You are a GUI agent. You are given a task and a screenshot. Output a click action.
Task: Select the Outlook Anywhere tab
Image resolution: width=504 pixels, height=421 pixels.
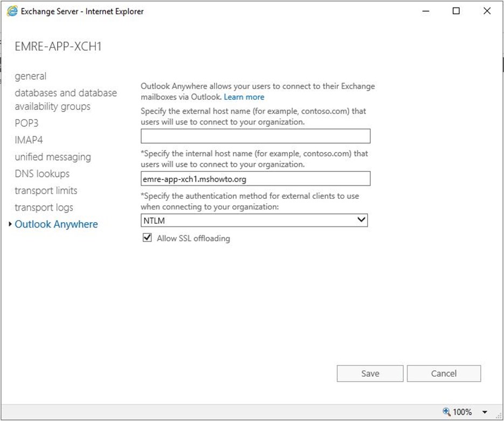coord(56,224)
